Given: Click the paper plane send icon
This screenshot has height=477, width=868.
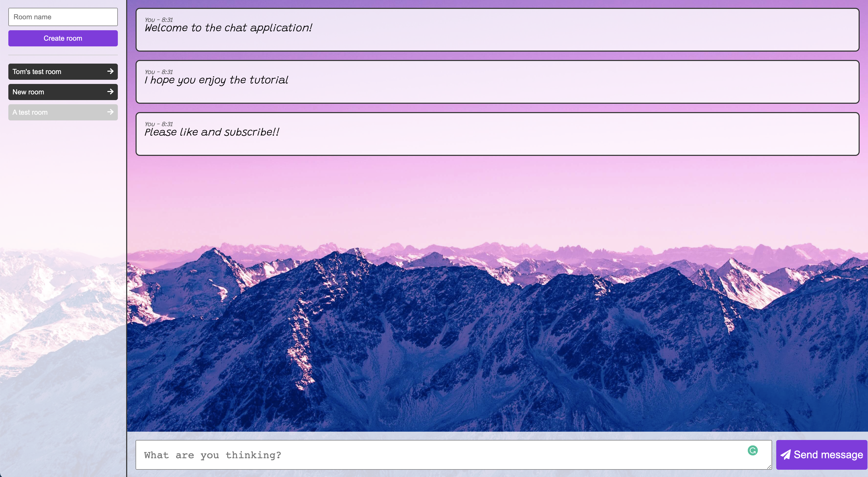Looking at the screenshot, I should [x=785, y=455].
